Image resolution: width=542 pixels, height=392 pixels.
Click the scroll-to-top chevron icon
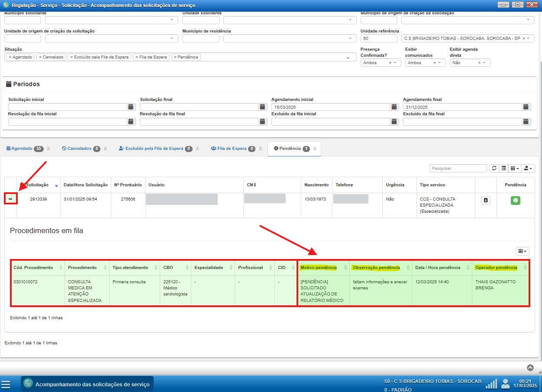pyautogui.click(x=530, y=368)
